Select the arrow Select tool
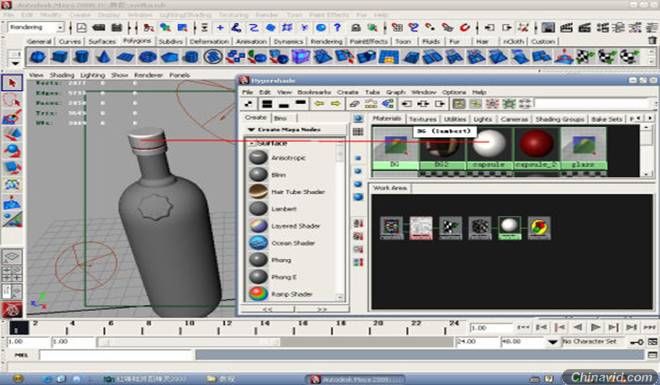Screen dimensions: 660x385 (x=12, y=83)
